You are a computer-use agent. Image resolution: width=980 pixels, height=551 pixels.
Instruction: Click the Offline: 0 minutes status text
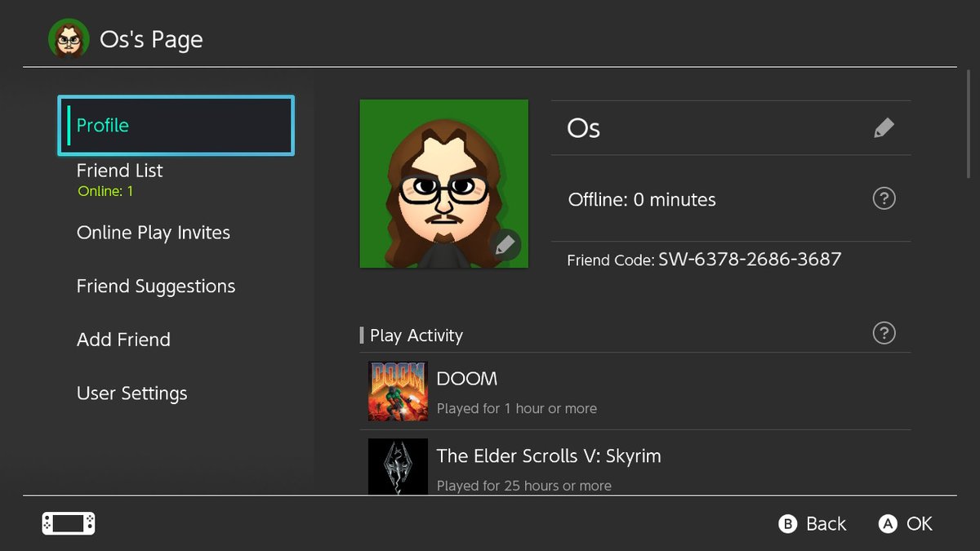(x=642, y=200)
